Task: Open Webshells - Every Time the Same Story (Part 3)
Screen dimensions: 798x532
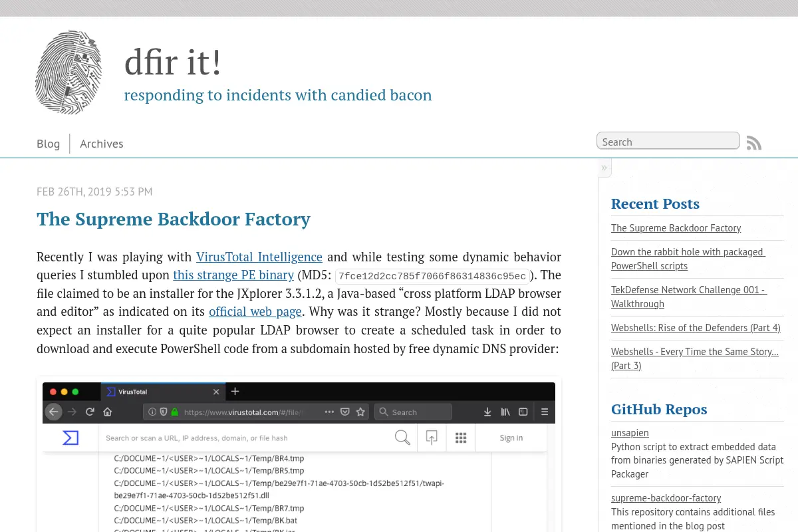Action: coord(695,358)
